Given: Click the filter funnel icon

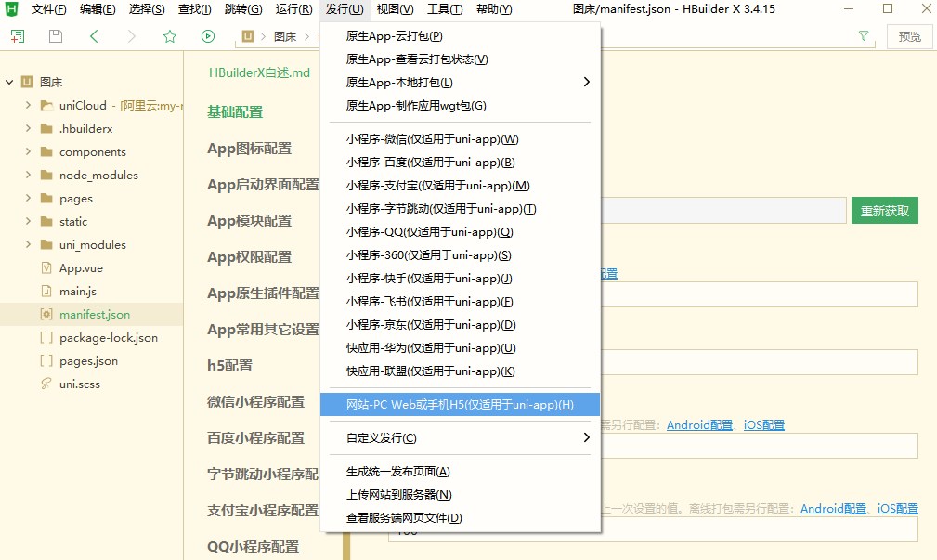Looking at the screenshot, I should click(864, 36).
